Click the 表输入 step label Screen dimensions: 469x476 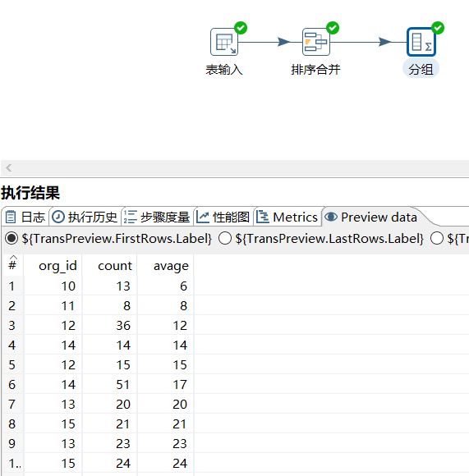(224, 70)
